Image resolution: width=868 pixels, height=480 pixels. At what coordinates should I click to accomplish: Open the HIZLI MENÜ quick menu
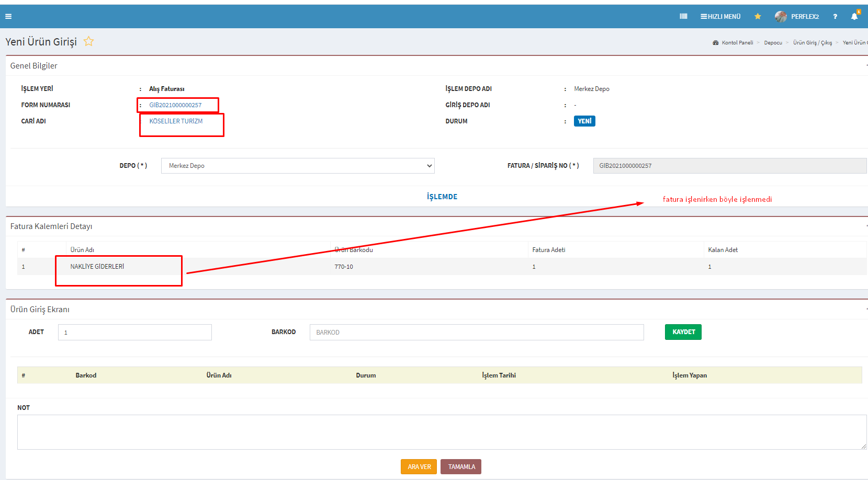click(x=720, y=17)
